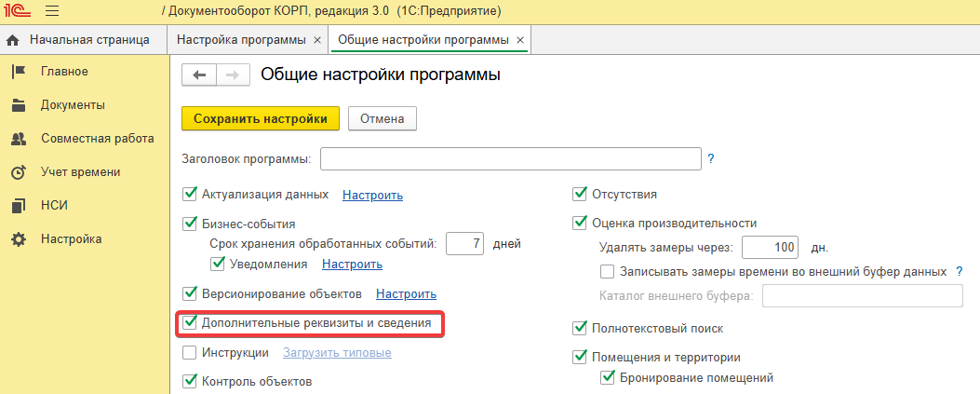Image resolution: width=980 pixels, height=394 pixels.
Task: Click the Срок хранения days field
Action: [x=465, y=244]
